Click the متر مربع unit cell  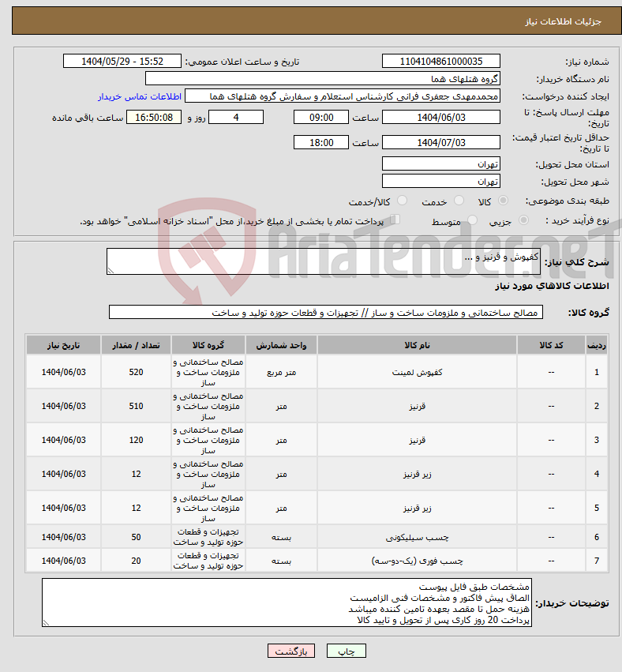point(281,372)
